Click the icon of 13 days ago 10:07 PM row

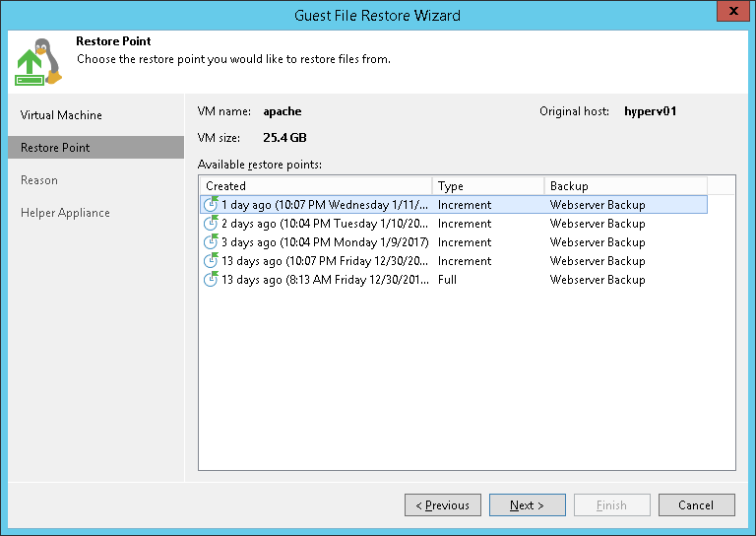(211, 260)
